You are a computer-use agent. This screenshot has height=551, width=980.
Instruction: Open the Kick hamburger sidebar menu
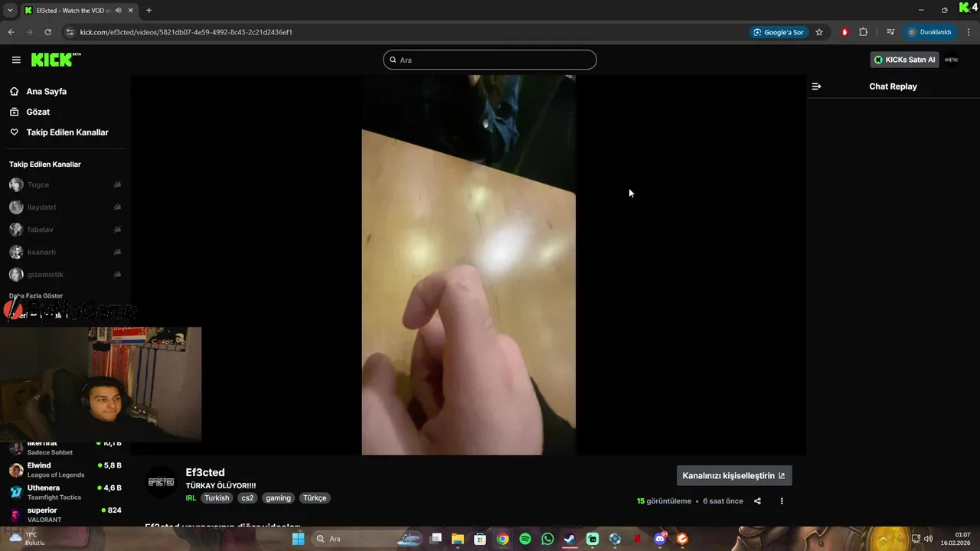16,60
